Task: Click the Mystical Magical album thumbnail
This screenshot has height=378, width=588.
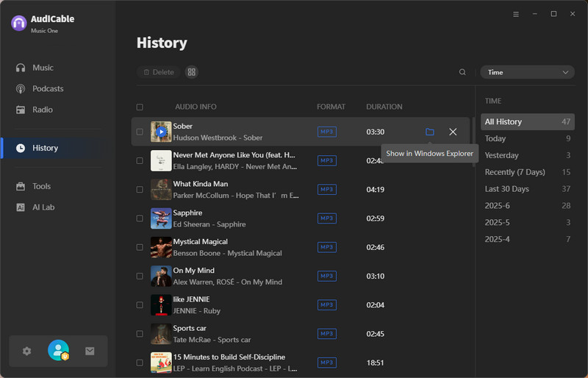Action: tap(161, 247)
